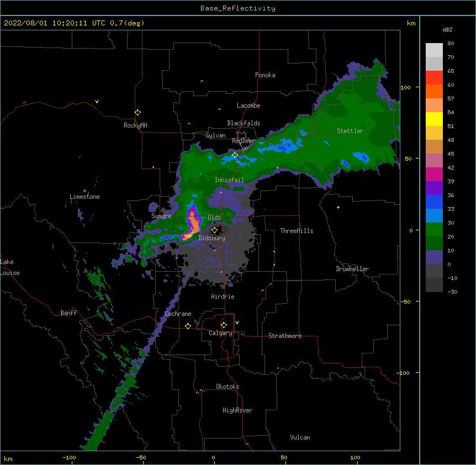476x465 pixels.
Task: Click the Sylvan label
Action: pos(215,135)
